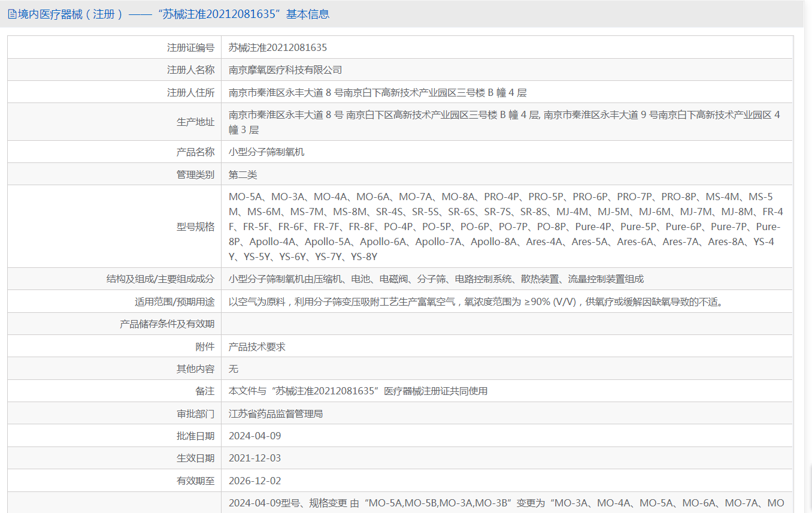The height and width of the screenshot is (513, 812).
Task: Click the value 无 in 其他内容 row
Action: tap(234, 369)
